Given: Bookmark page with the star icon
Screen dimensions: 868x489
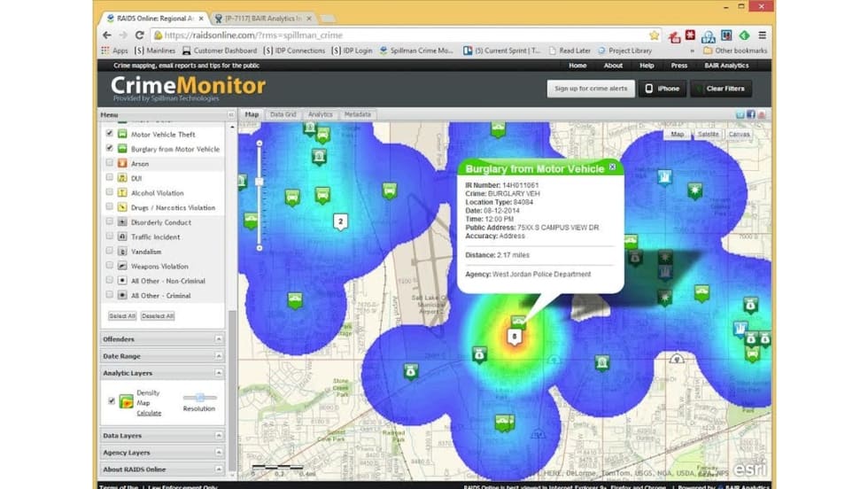Looking at the screenshot, I should 655,35.
